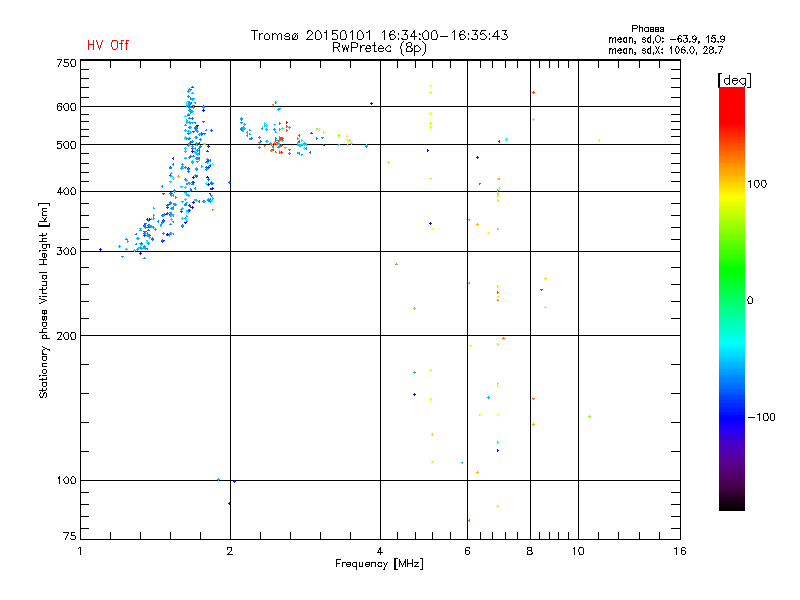Click the x-axis tick label '16'
The height and width of the screenshot is (600, 800).
coord(680,551)
